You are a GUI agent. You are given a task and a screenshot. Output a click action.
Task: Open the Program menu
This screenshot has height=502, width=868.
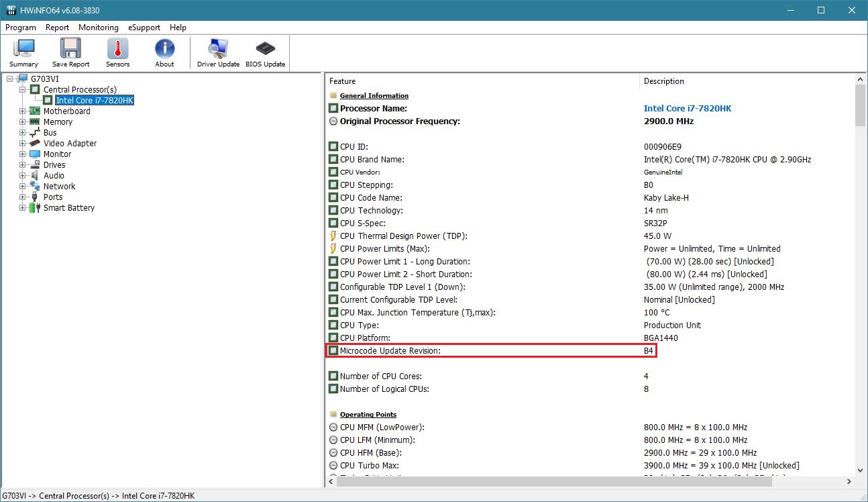pos(20,28)
